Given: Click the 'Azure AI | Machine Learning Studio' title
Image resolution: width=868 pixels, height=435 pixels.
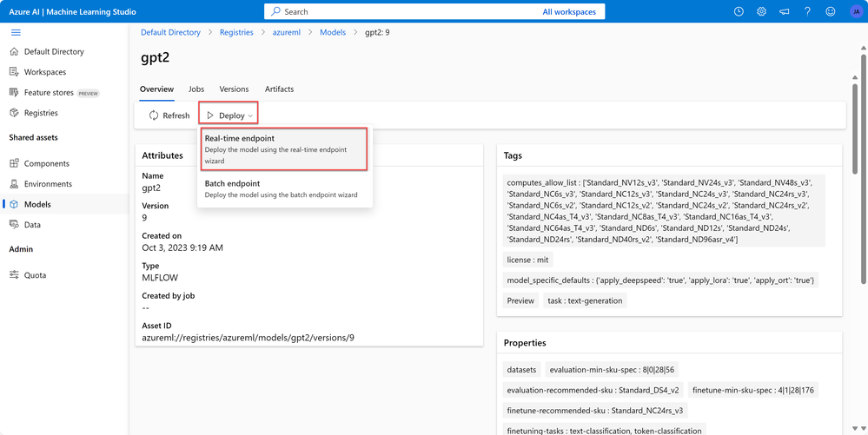Looking at the screenshot, I should (72, 11).
